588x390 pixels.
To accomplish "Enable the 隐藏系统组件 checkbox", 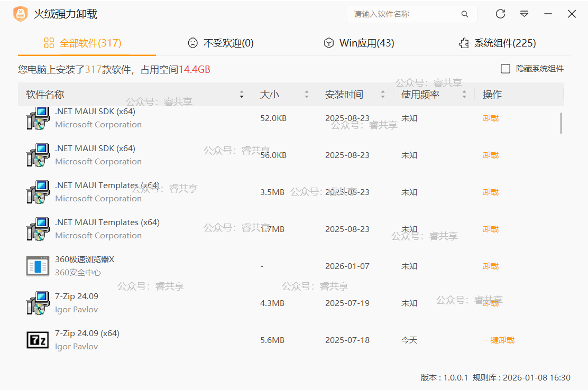I will point(506,69).
